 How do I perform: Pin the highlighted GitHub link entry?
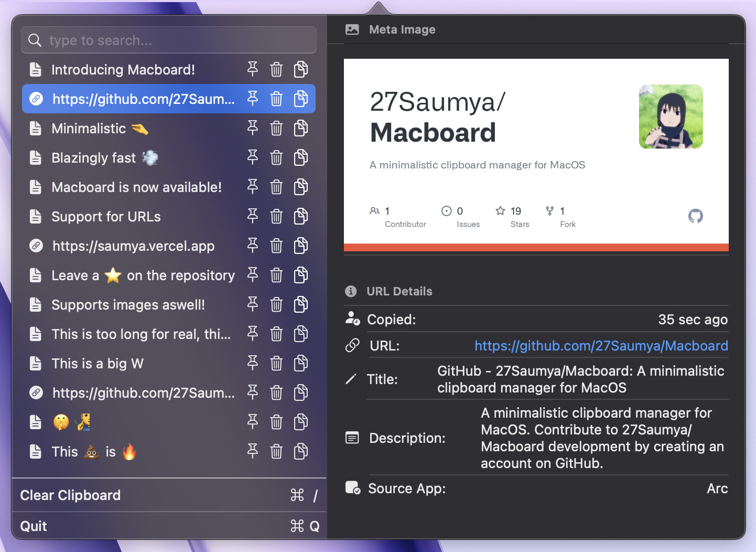(x=253, y=99)
